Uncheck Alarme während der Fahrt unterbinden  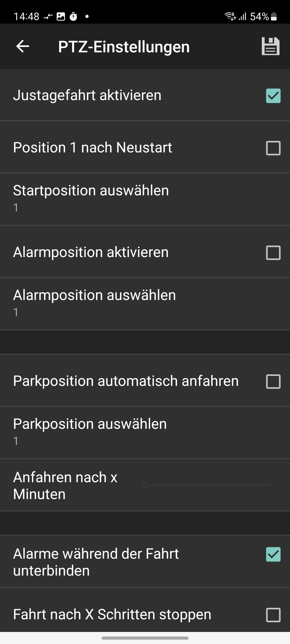coord(273,554)
